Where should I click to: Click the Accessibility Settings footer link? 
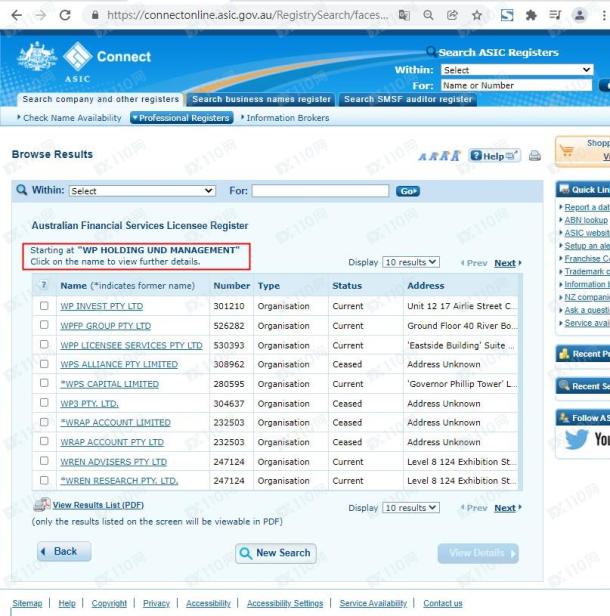point(285,603)
